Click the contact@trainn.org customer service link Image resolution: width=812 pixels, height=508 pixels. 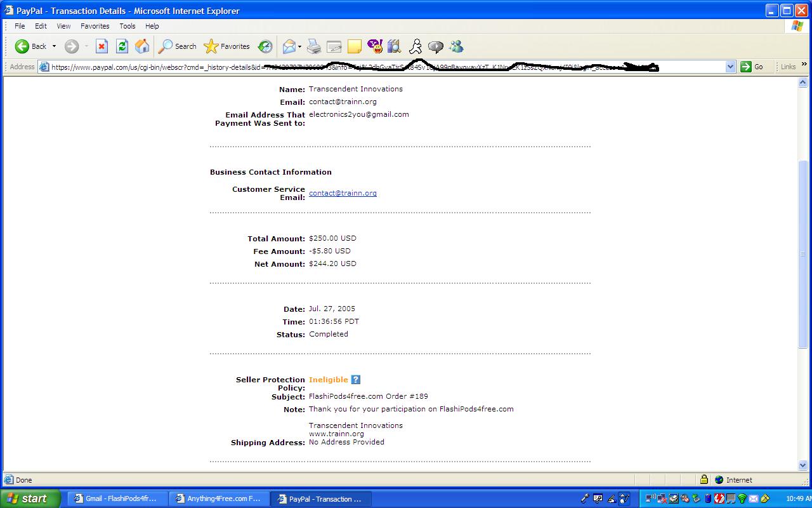point(343,193)
